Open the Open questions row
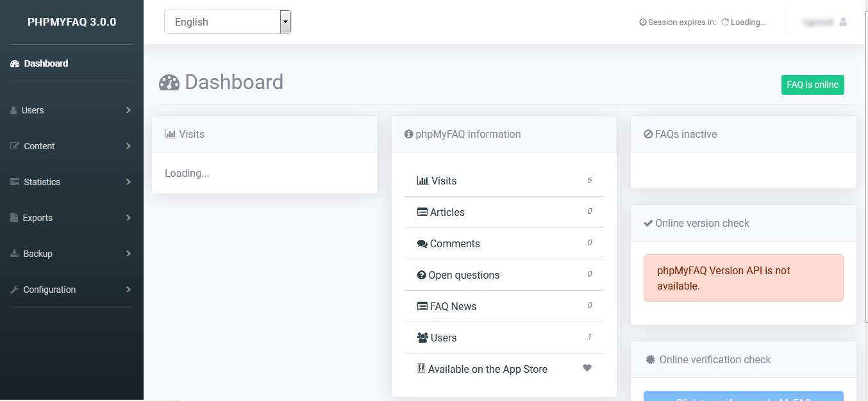 (504, 275)
